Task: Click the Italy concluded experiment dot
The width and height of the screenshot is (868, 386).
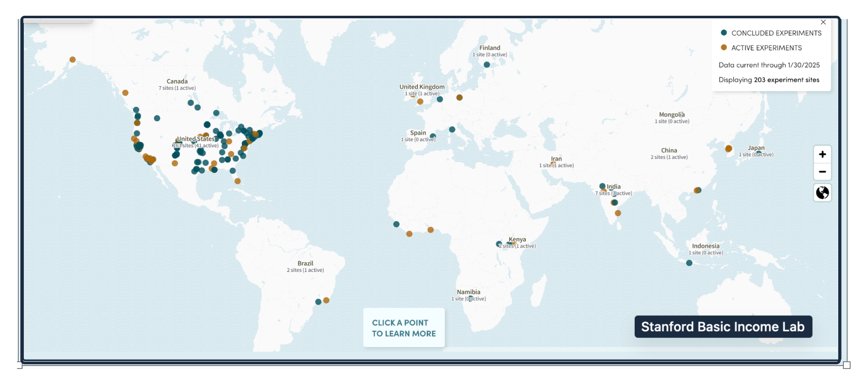Action: coord(452,129)
